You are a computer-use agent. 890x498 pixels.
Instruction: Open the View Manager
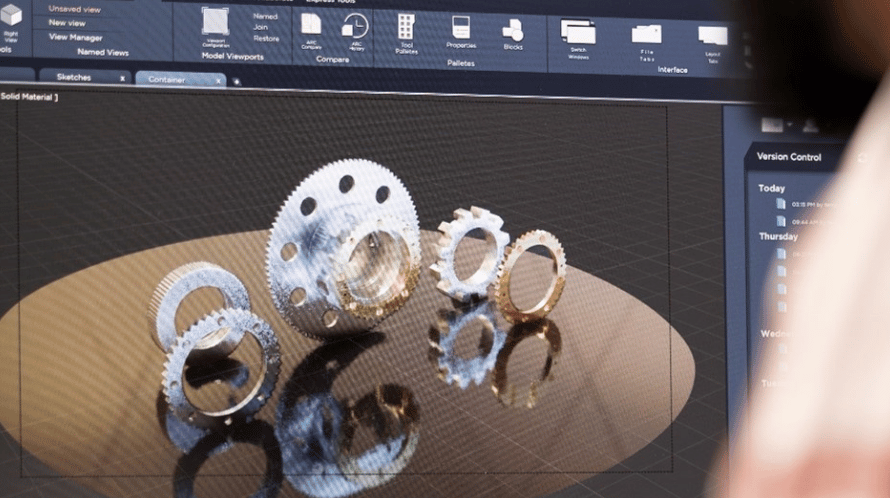coord(76,37)
